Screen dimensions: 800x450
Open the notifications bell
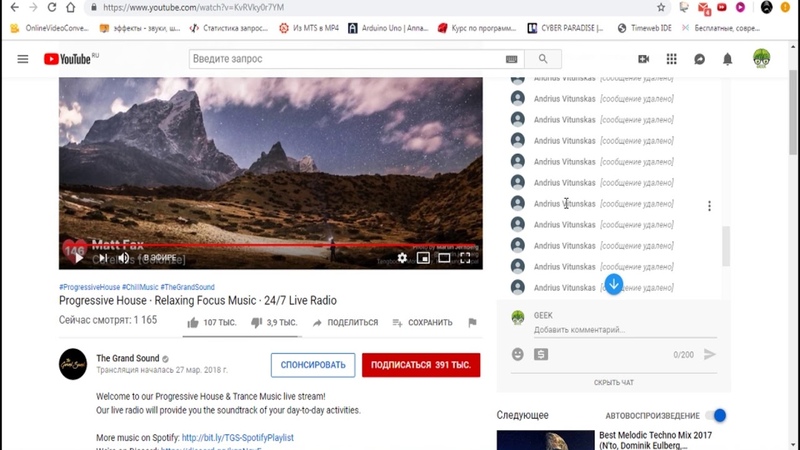[x=727, y=59]
